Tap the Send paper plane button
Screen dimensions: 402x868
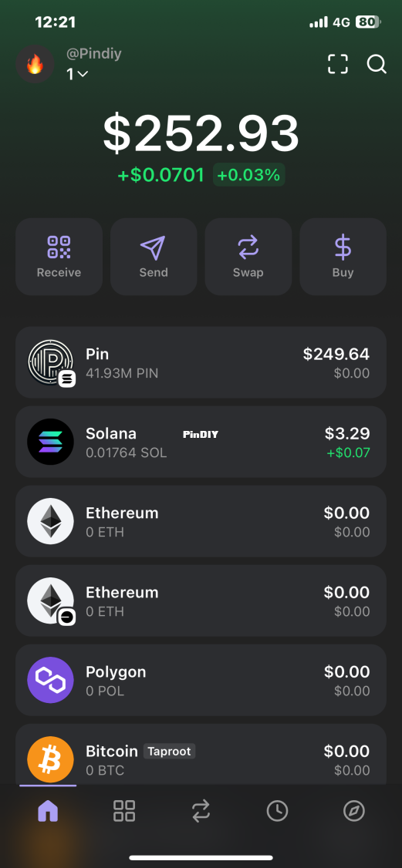(x=154, y=257)
